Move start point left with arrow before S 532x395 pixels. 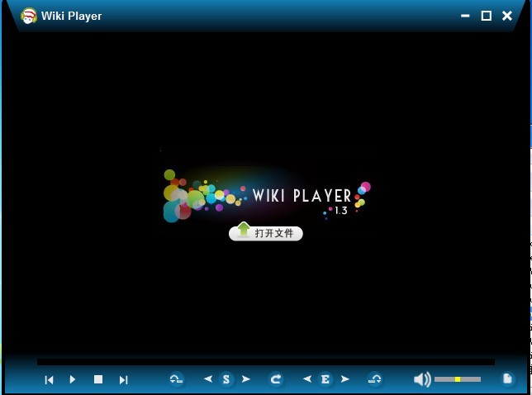[x=208, y=379]
